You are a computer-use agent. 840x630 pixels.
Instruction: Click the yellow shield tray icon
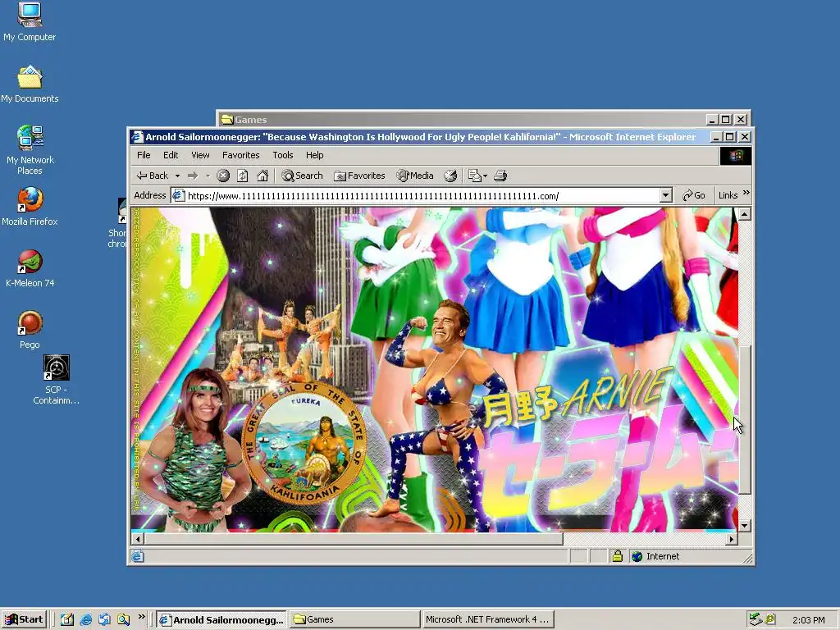[770, 619]
